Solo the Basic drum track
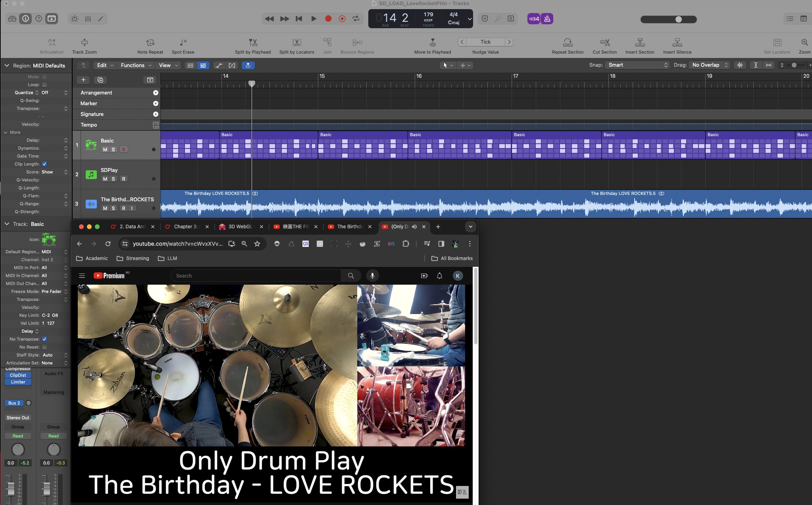The height and width of the screenshot is (505, 812). (114, 150)
